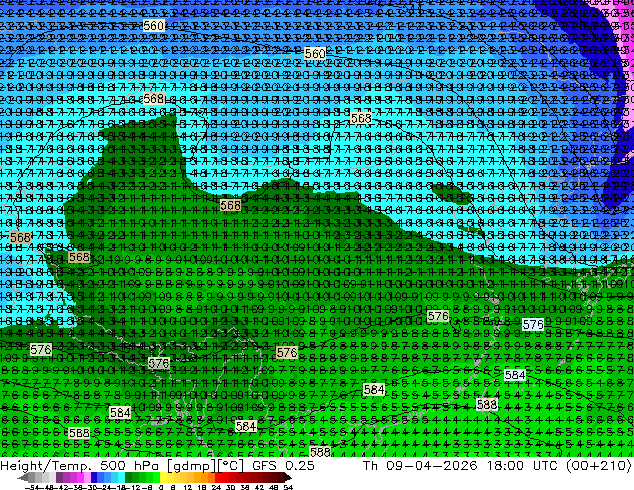This screenshot has width=634, height=490.
Task: Click the "12" color scale value
Action: 187,487
